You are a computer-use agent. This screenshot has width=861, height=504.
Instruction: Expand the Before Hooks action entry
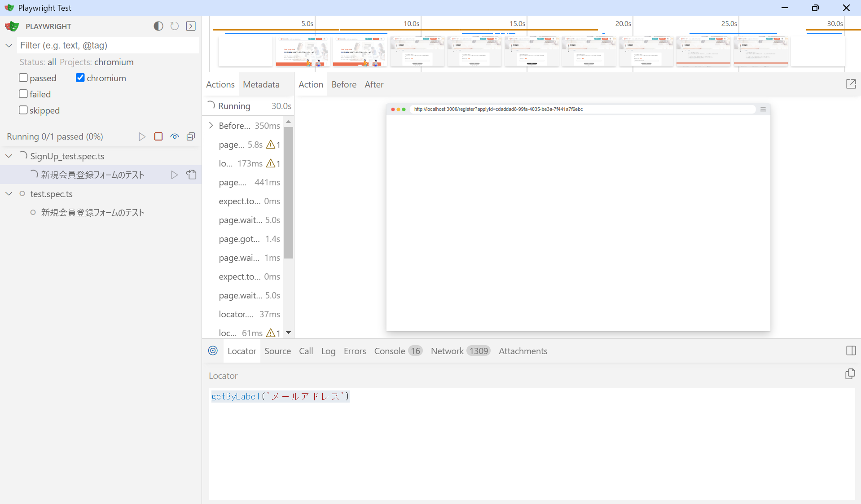click(x=211, y=126)
